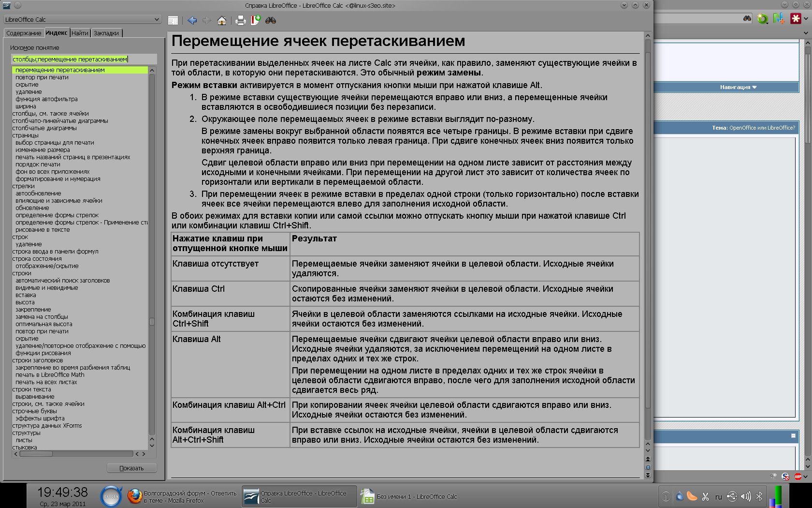Click the taskbar clock showing 19:49:38
This screenshot has width=812, height=508.
(x=62, y=493)
